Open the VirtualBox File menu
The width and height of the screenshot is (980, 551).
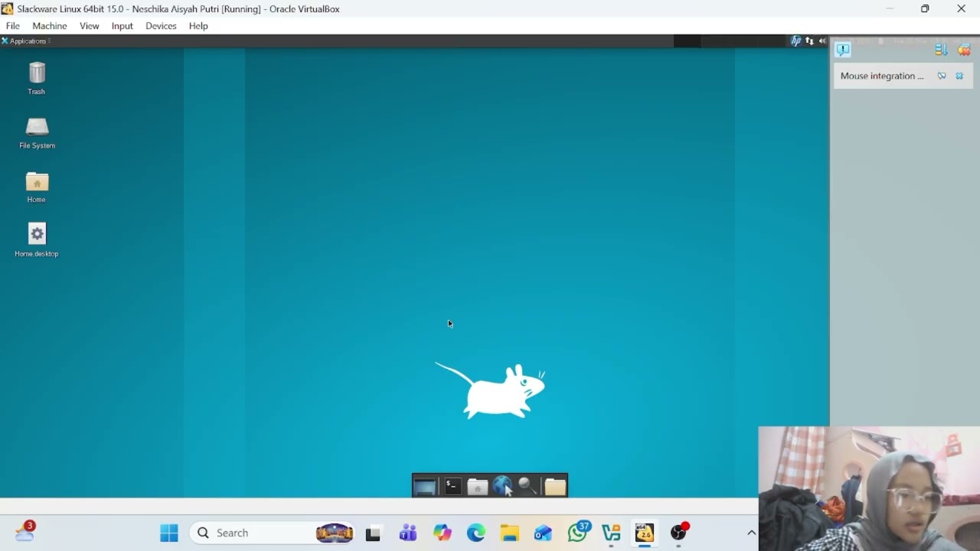[x=13, y=26]
